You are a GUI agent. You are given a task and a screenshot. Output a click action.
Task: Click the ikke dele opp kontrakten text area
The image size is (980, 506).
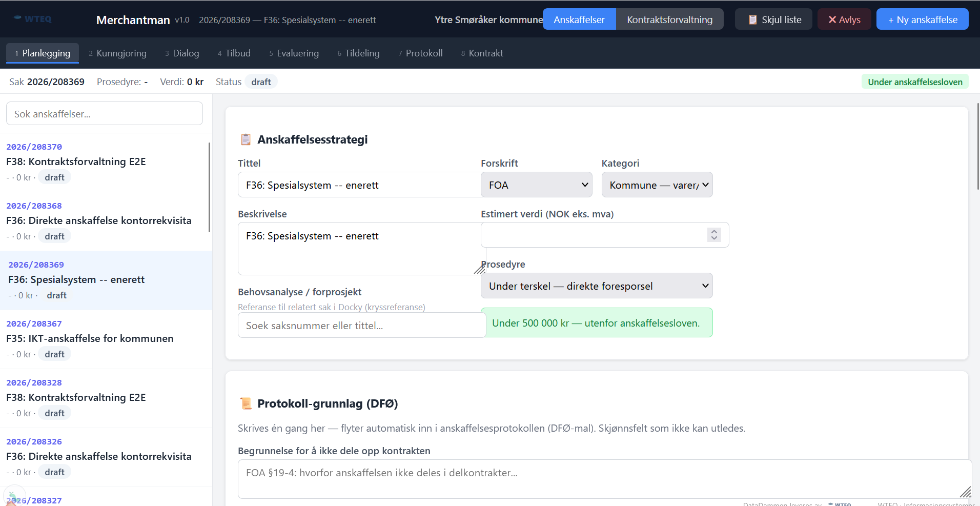[x=605, y=479]
